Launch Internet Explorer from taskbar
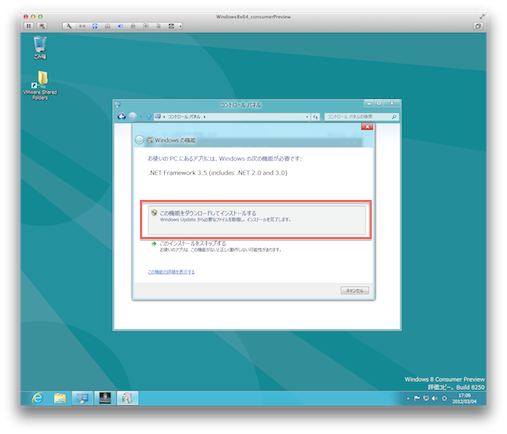The width and height of the screenshot is (507, 434). (37, 398)
